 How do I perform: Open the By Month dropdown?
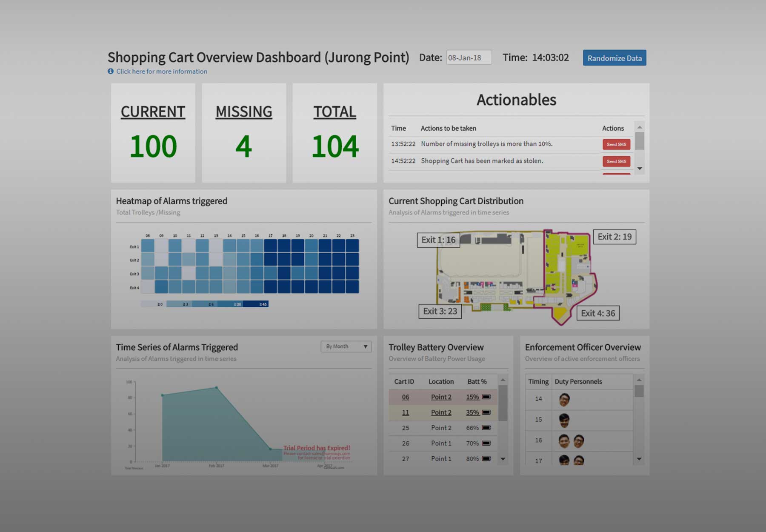(346, 346)
